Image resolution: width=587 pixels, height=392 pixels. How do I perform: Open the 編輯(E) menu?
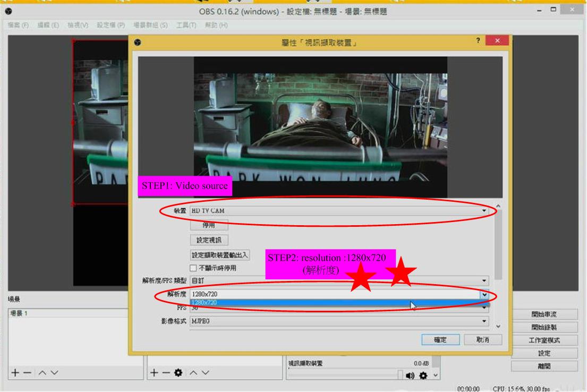(48, 25)
